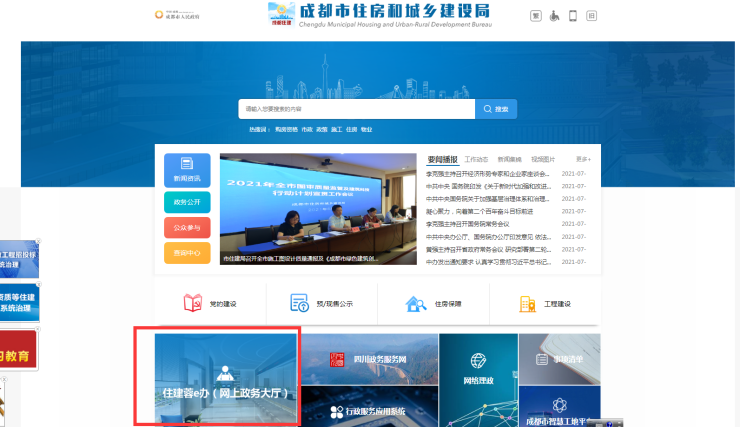Open headline starting 中办发出通知要求
Screen dimensions: 740x427
(x=488, y=262)
